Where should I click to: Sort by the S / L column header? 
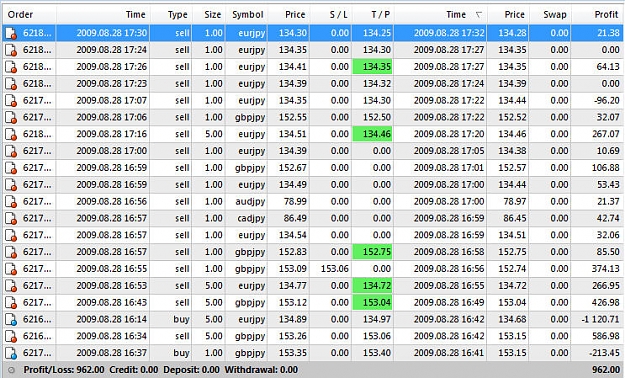(x=338, y=15)
